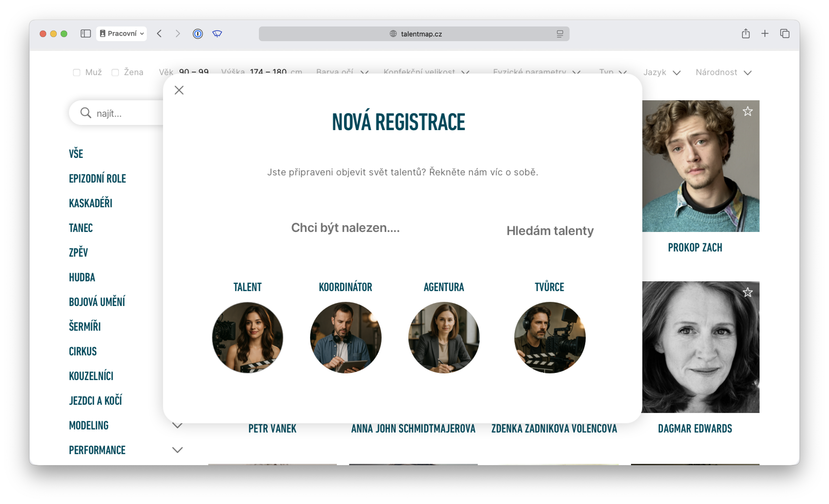Select the VŠE category
Viewport: 829px width, 504px height.
pyautogui.click(x=76, y=154)
